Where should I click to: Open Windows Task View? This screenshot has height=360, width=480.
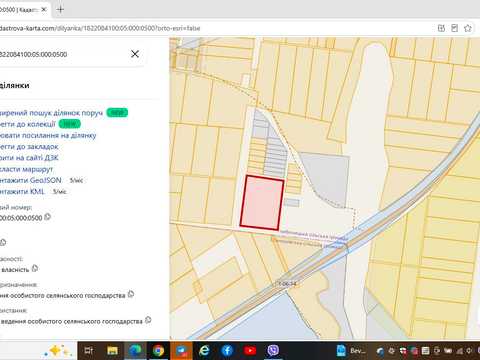pos(89,350)
